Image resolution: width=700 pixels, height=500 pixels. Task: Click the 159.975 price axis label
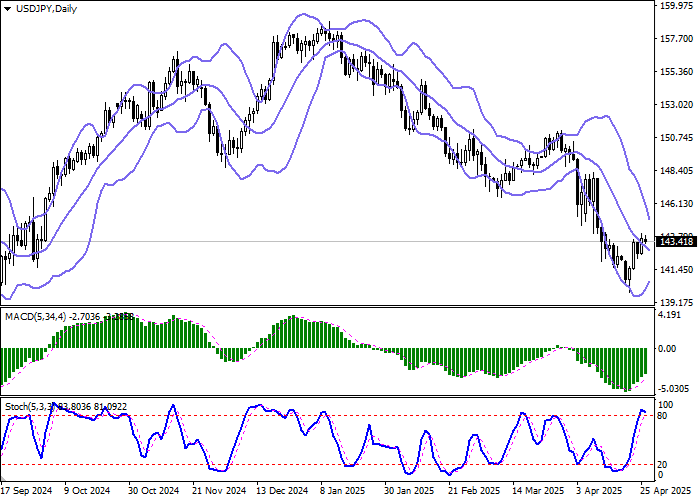(x=677, y=6)
